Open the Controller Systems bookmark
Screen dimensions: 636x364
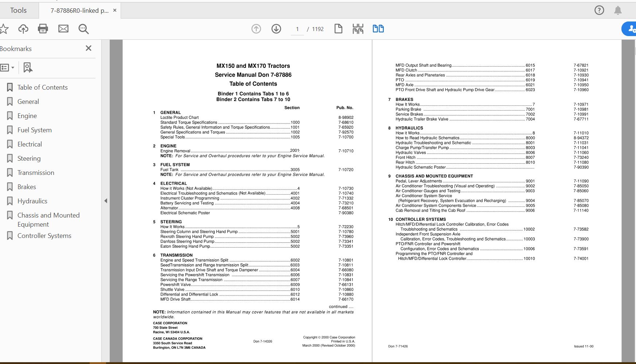[44, 235]
